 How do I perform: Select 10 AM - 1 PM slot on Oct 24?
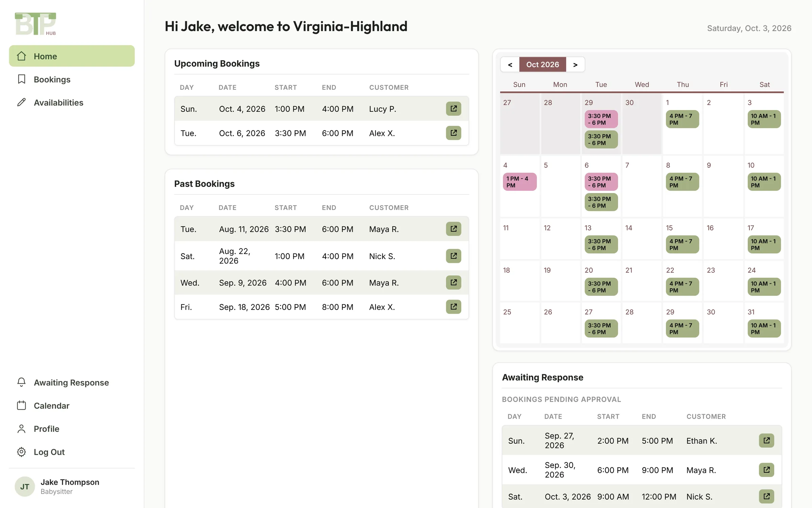point(764,287)
